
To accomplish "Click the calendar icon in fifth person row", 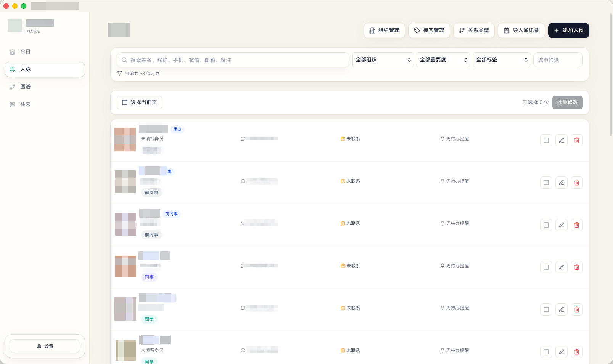I will pos(343,308).
